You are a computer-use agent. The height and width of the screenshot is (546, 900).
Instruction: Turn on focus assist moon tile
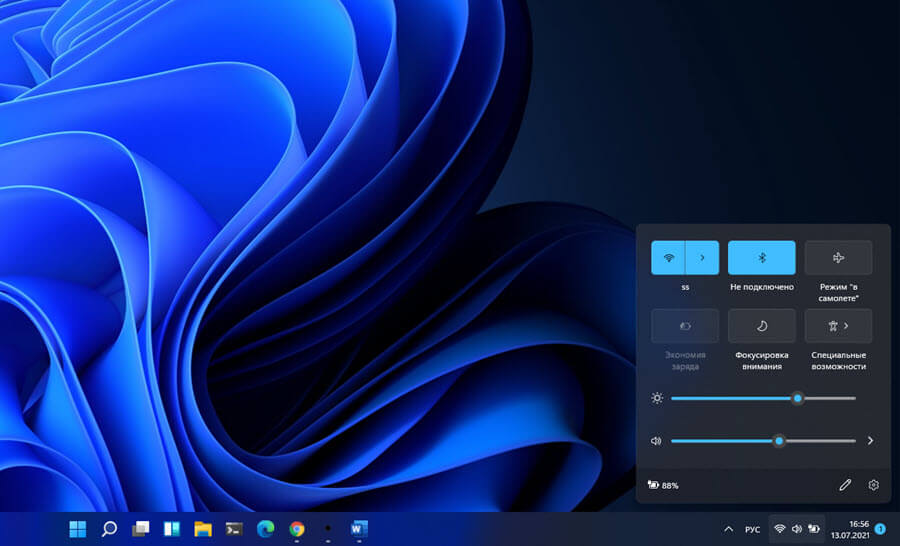point(762,326)
